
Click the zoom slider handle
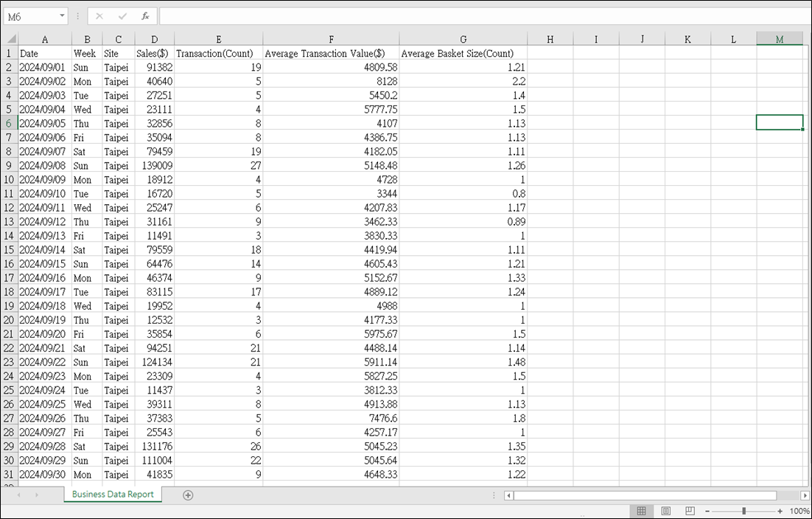(x=744, y=511)
